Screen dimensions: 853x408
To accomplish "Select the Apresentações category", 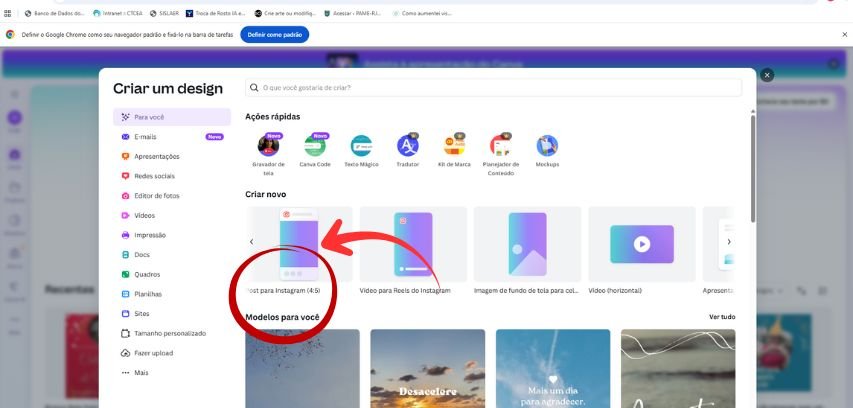I will (157, 156).
